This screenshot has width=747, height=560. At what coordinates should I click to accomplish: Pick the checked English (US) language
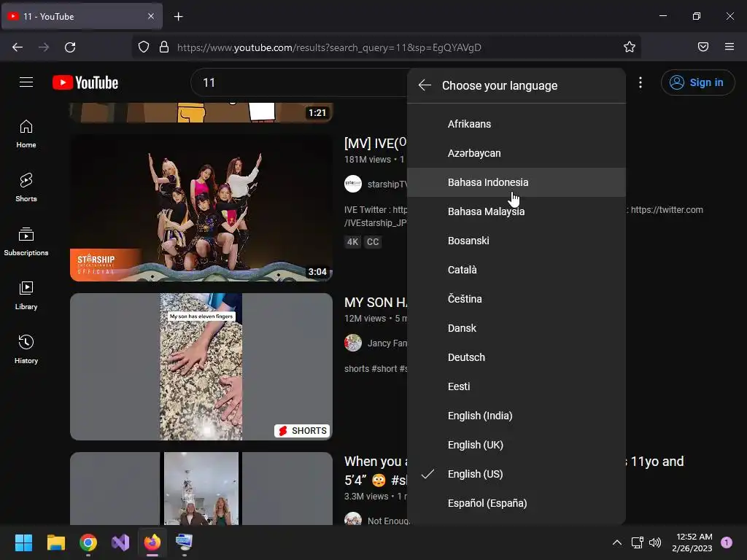[x=516, y=474]
